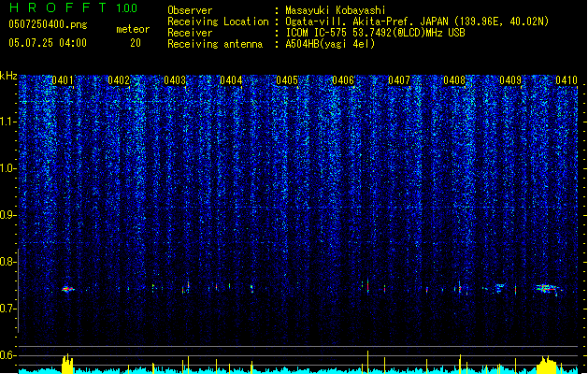Click the 0404 time marker
588x374 pixels.
[231, 80]
